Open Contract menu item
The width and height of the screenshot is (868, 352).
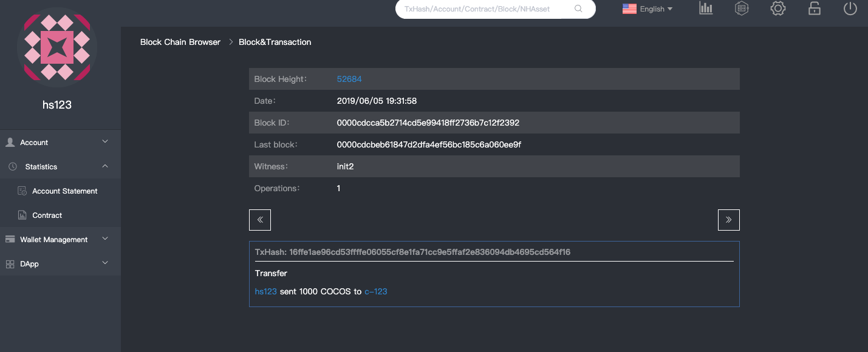(x=47, y=215)
